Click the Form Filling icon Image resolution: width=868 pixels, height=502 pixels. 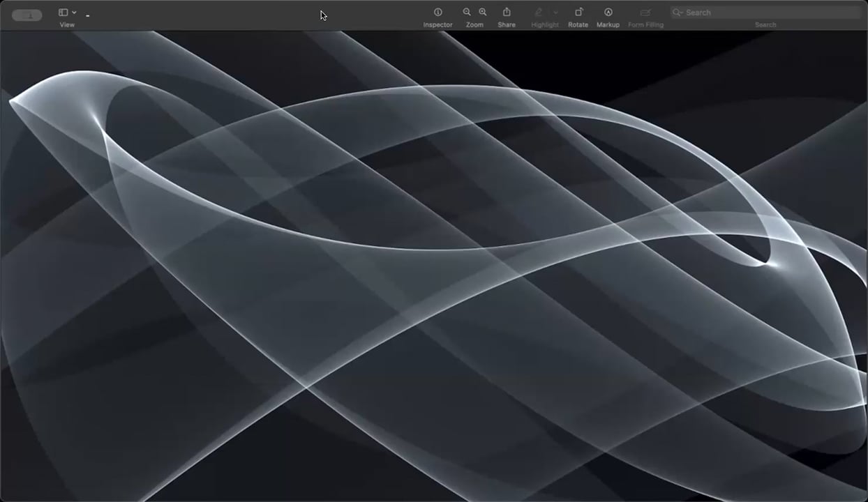[645, 13]
